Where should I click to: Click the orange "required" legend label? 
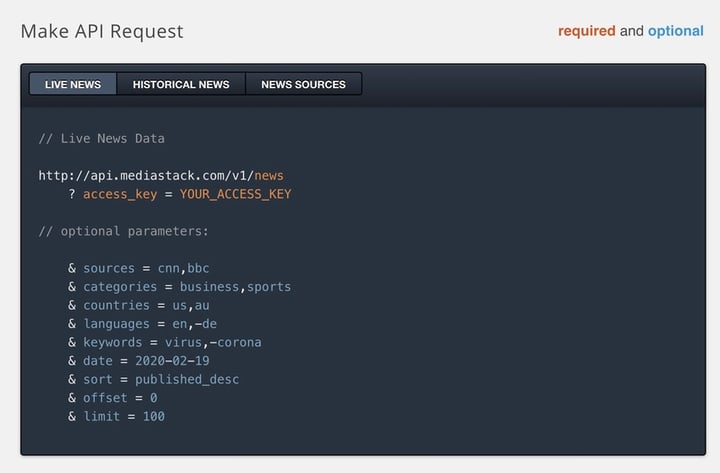(586, 31)
